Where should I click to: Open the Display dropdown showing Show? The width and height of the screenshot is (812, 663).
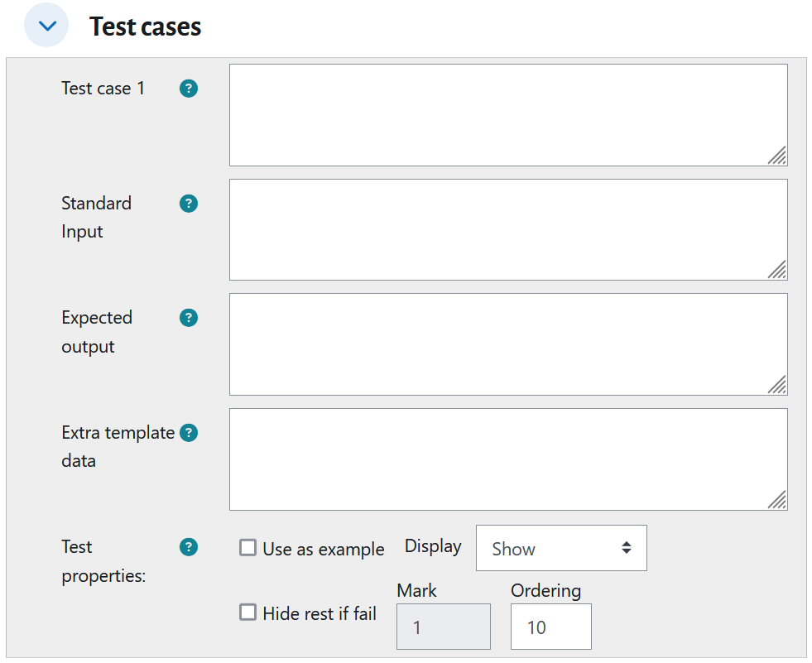(561, 548)
